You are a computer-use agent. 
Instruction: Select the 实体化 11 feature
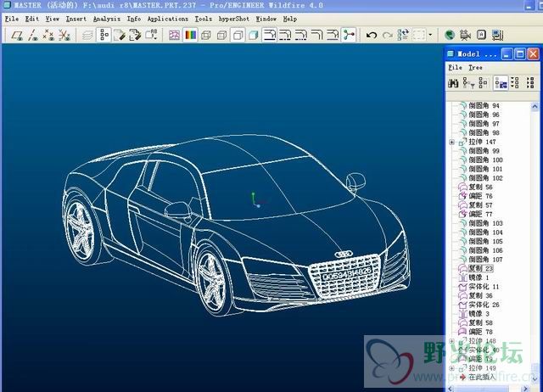click(x=484, y=287)
